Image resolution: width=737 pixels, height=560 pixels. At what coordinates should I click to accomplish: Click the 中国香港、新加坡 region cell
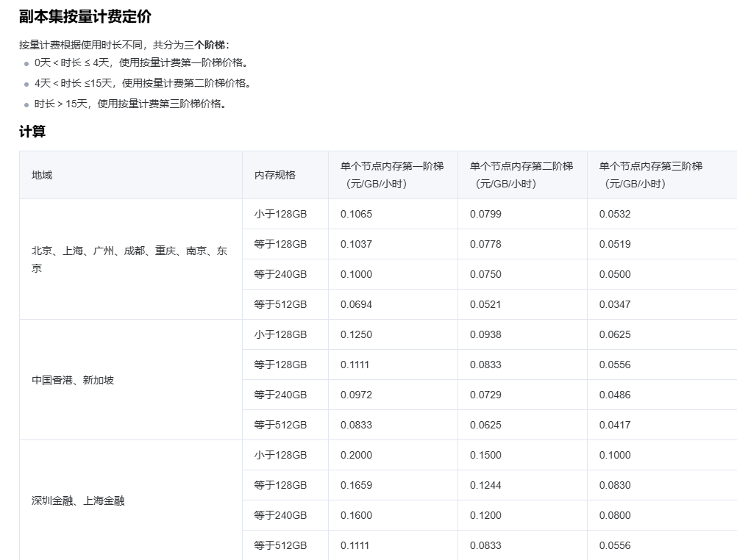pyautogui.click(x=73, y=380)
